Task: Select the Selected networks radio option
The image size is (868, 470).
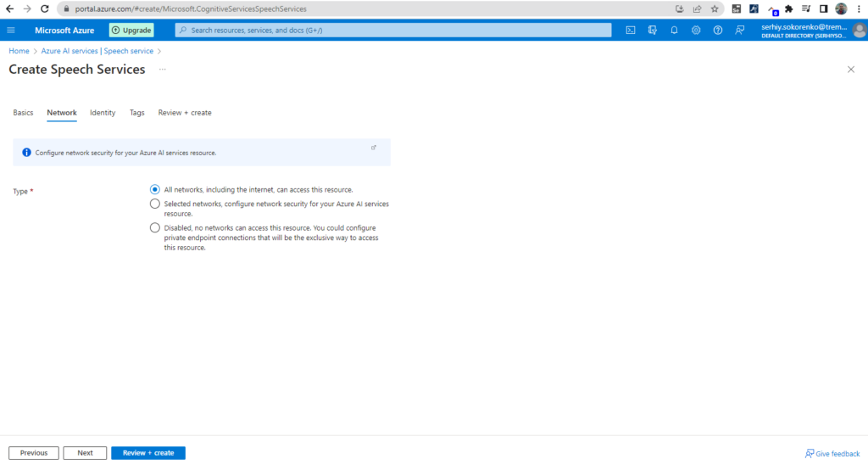Action: click(155, 204)
